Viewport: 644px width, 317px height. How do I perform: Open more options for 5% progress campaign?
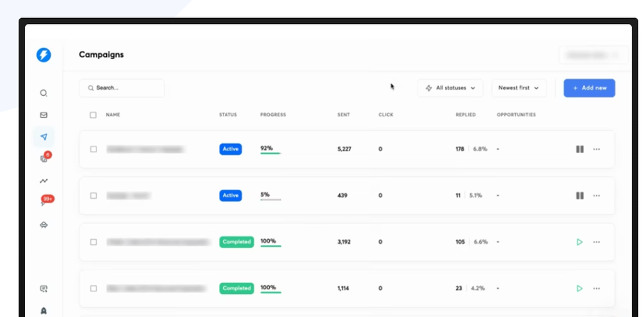[x=596, y=195]
